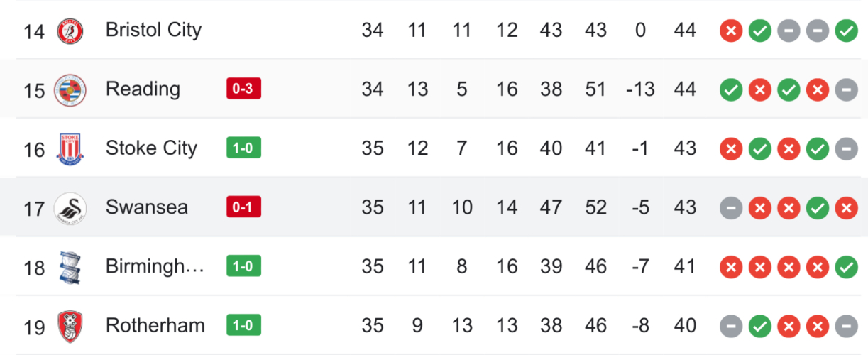Click Swansea's green win form icon
868x355 pixels.
817,208
